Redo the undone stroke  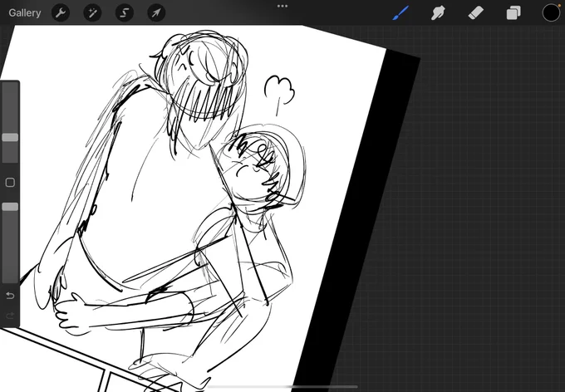[x=10, y=316]
